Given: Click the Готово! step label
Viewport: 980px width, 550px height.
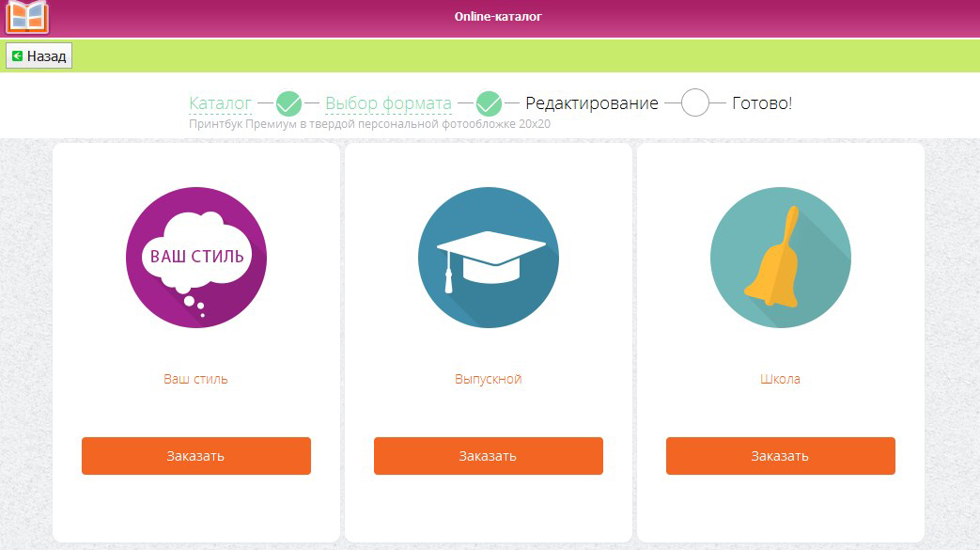Looking at the screenshot, I should [x=762, y=103].
